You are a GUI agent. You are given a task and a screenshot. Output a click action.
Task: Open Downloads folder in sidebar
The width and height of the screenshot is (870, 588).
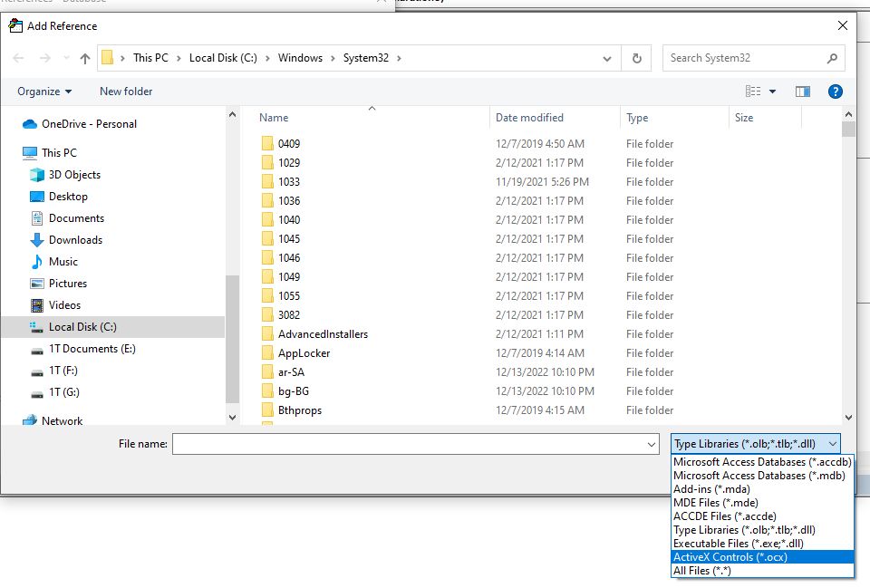pyautogui.click(x=75, y=240)
